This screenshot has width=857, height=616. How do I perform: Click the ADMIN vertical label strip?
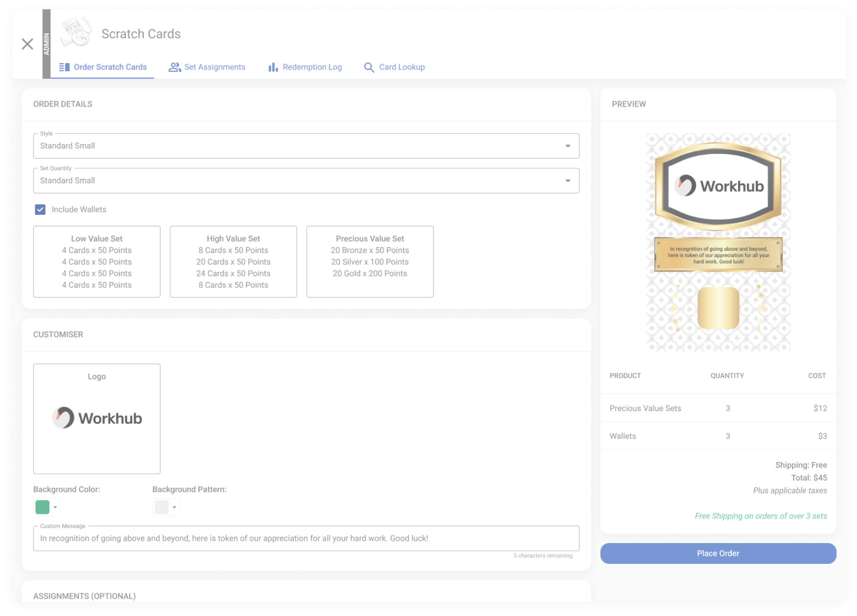click(x=47, y=44)
